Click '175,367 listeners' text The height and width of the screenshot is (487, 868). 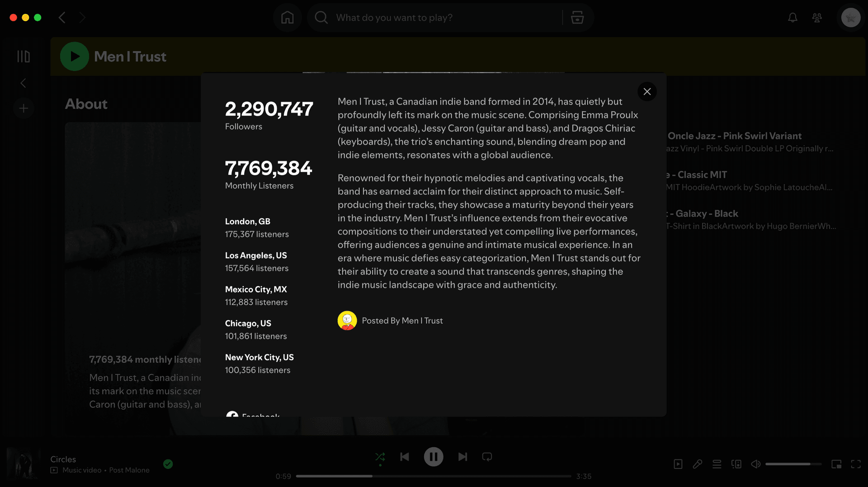coord(257,234)
